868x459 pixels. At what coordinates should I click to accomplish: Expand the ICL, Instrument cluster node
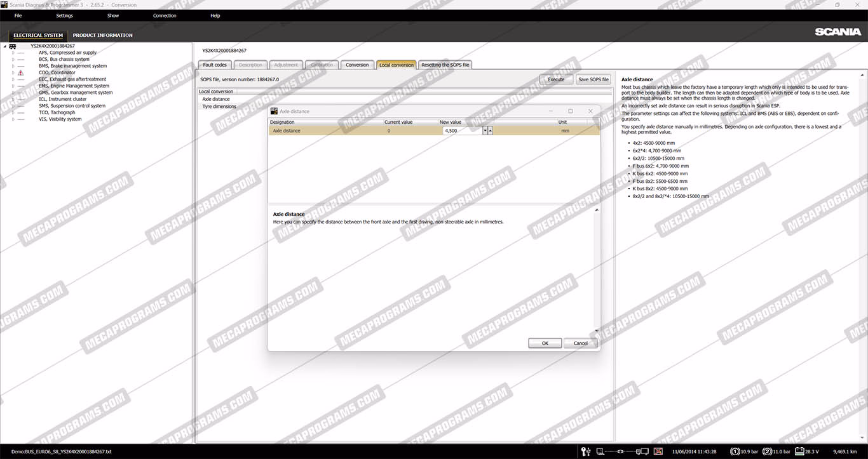(x=13, y=99)
